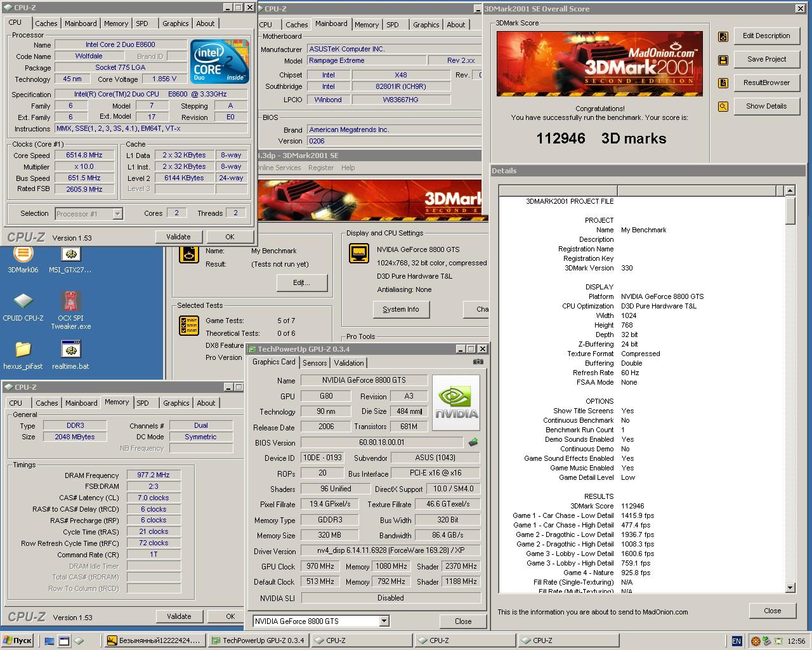The image size is (812, 650).
Task: Click the Intel Core 2 Duo logo
Action: pyautogui.click(x=220, y=62)
